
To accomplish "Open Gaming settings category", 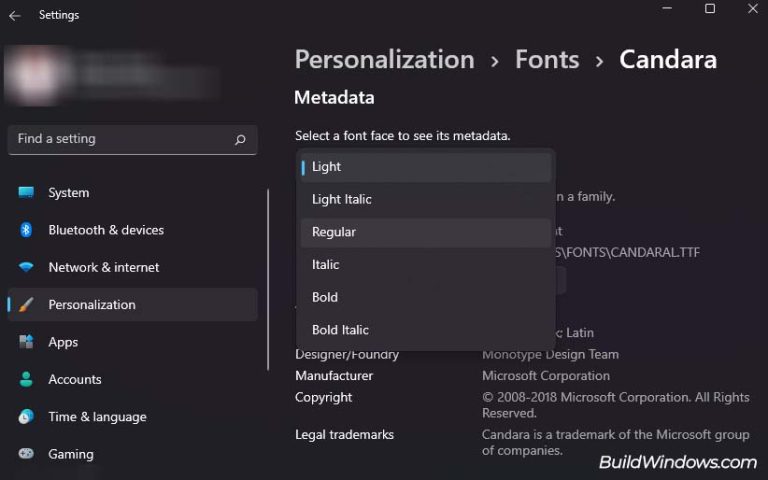I will tap(133, 454).
